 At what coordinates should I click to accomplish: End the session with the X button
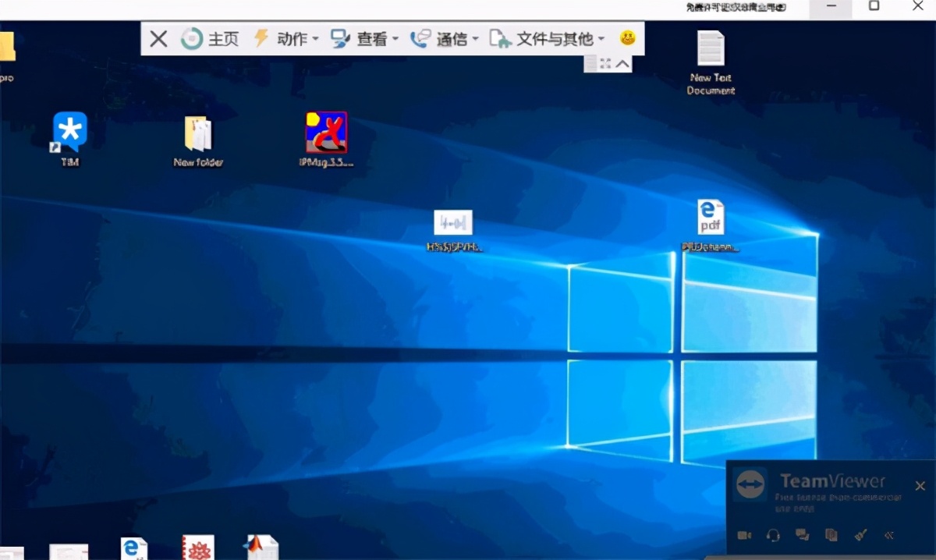click(x=158, y=37)
